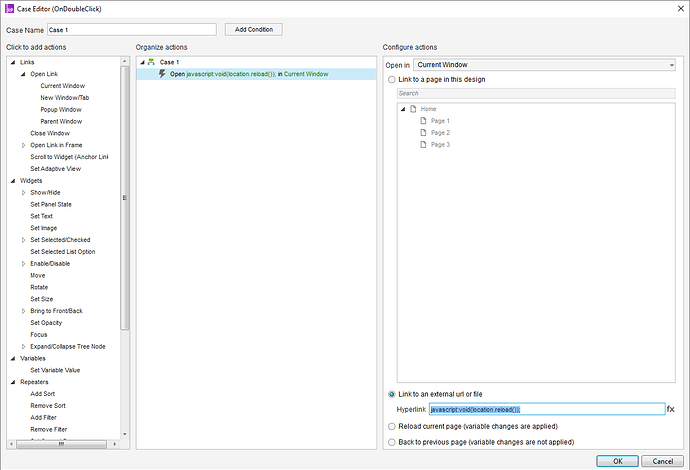Select New Window/Tab action
The height and width of the screenshot is (470, 690).
(64, 98)
